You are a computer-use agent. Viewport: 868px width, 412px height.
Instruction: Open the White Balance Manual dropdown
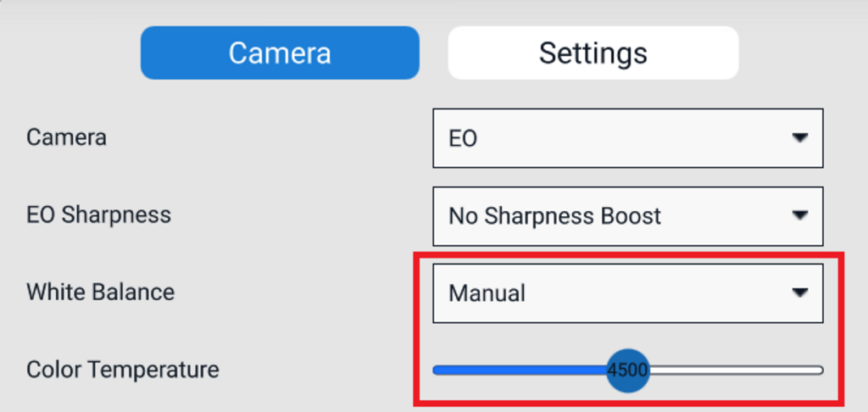click(x=627, y=292)
